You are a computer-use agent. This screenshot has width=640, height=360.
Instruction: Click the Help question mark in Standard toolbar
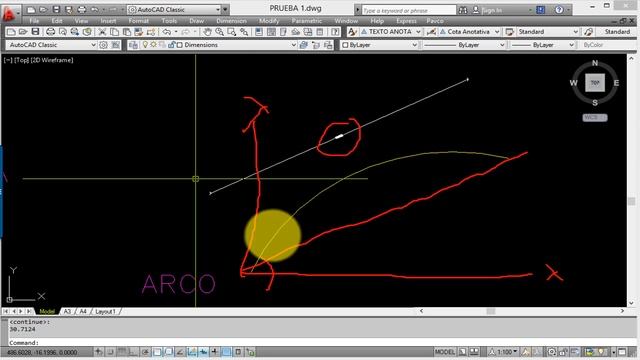335,31
